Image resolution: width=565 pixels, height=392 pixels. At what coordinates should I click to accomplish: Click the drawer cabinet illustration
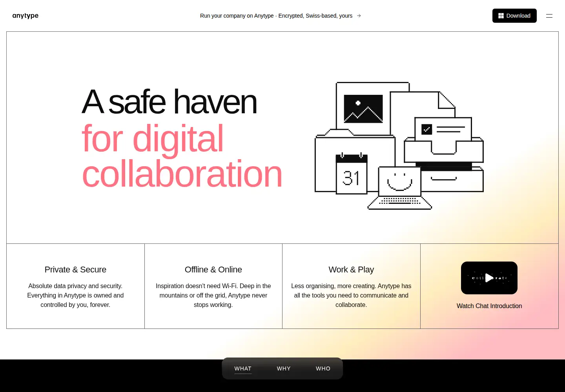[x=444, y=165]
